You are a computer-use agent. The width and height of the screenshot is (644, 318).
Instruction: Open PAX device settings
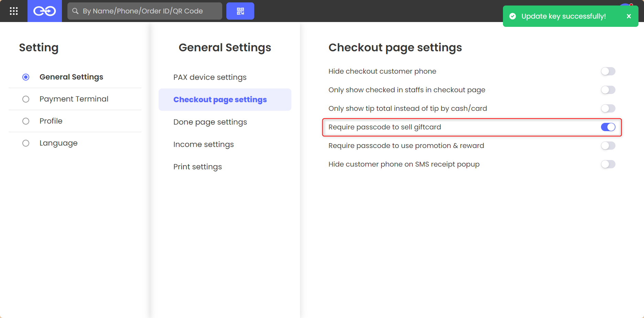click(210, 77)
